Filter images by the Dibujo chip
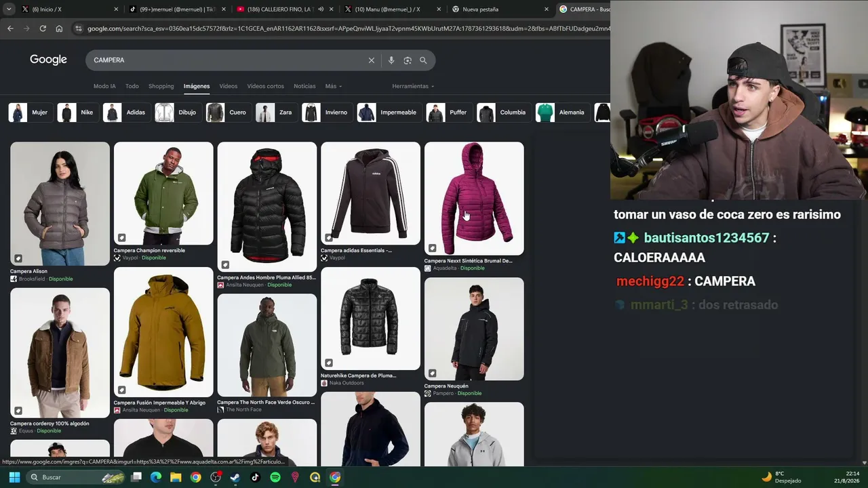The width and height of the screenshot is (868, 488). coord(178,113)
